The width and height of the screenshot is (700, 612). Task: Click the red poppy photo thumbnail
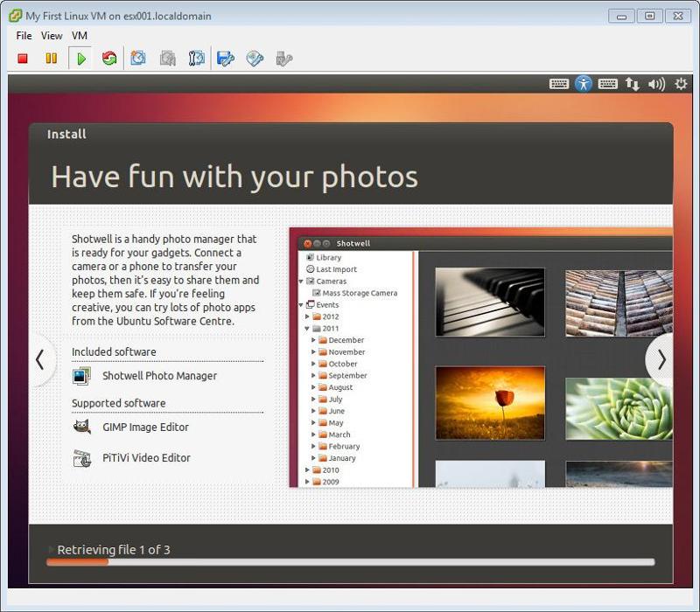(x=490, y=403)
